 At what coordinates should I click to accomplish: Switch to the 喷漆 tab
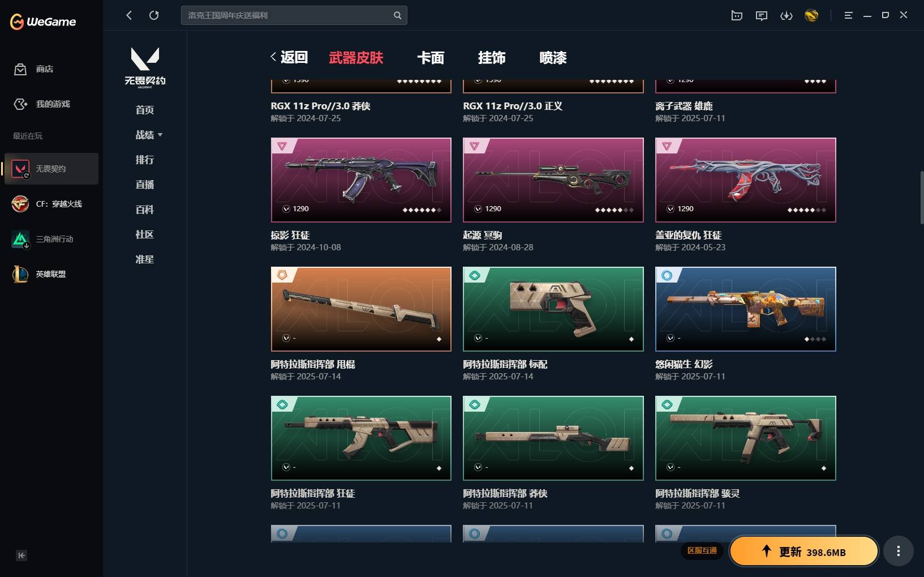[553, 58]
